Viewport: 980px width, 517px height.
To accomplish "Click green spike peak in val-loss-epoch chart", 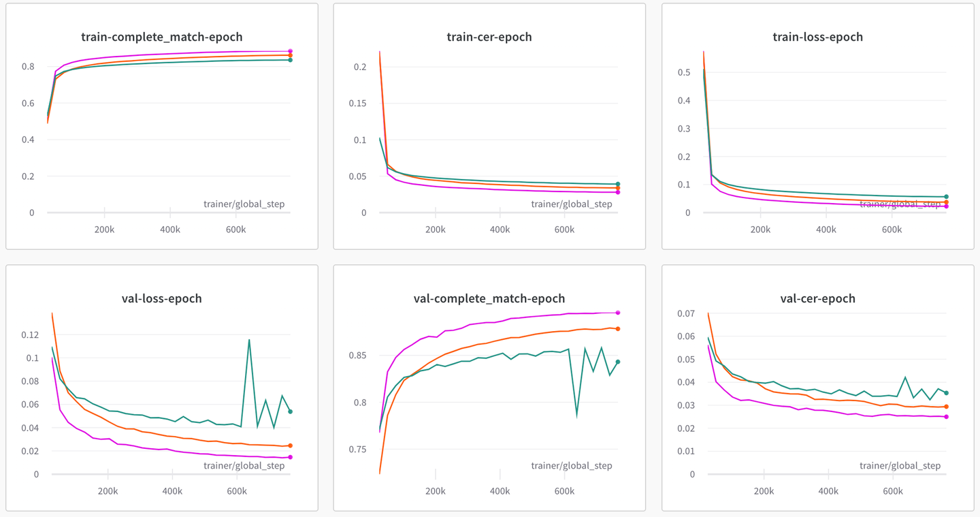I will point(249,339).
